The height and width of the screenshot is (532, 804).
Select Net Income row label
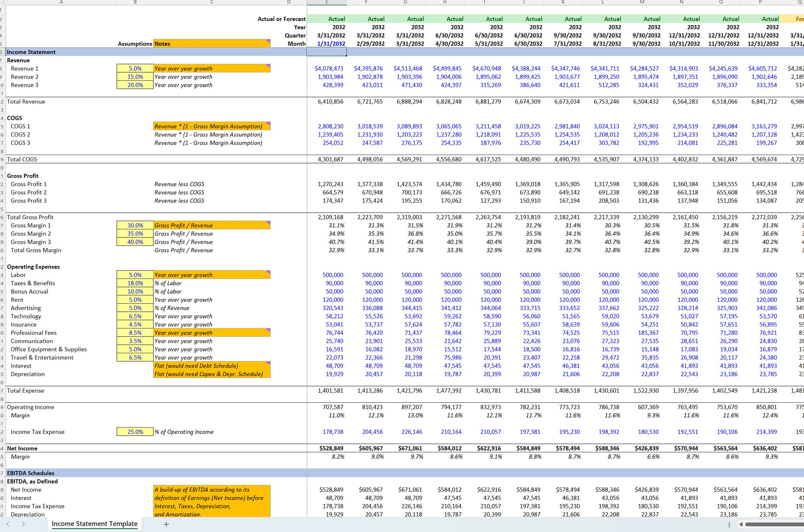click(22, 449)
